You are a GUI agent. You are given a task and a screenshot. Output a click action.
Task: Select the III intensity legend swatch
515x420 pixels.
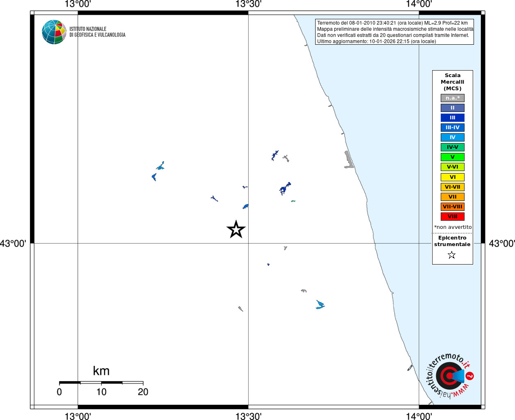pos(452,118)
